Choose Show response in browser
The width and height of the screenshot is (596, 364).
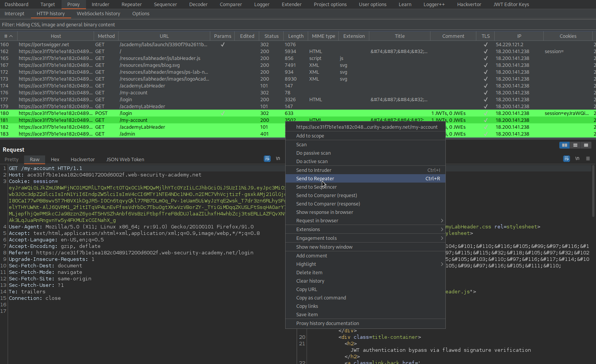pos(365,212)
